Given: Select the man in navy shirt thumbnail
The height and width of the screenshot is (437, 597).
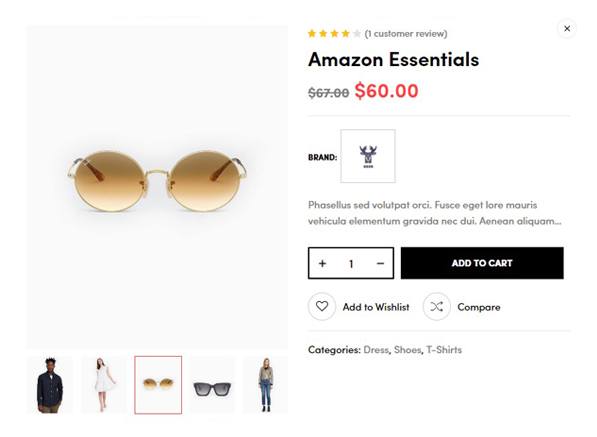Looking at the screenshot, I should [x=49, y=385].
